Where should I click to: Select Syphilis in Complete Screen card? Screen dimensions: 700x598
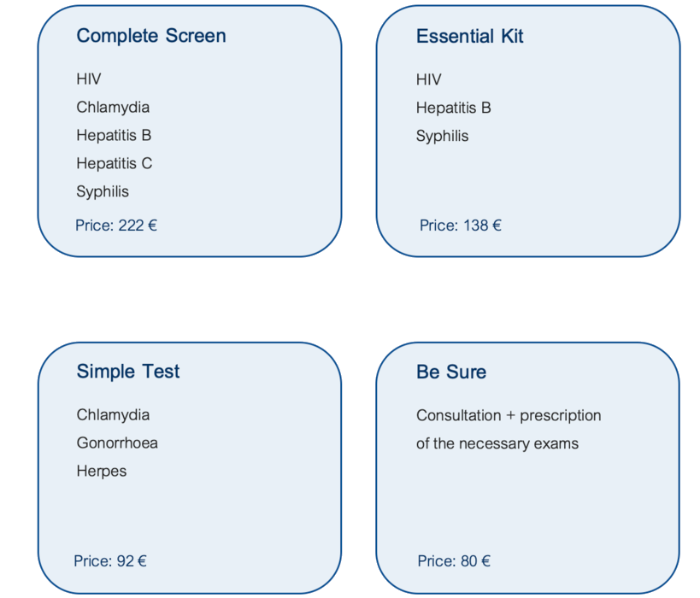pos(103,192)
